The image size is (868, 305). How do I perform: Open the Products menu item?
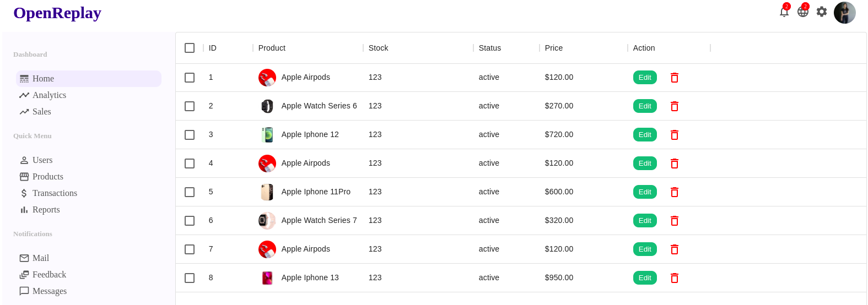click(89, 177)
